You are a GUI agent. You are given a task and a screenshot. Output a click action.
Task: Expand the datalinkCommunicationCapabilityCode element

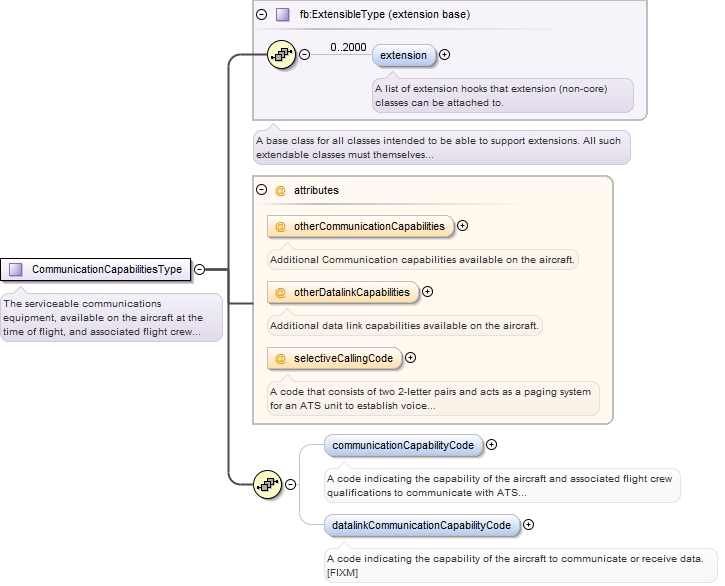[x=529, y=524]
